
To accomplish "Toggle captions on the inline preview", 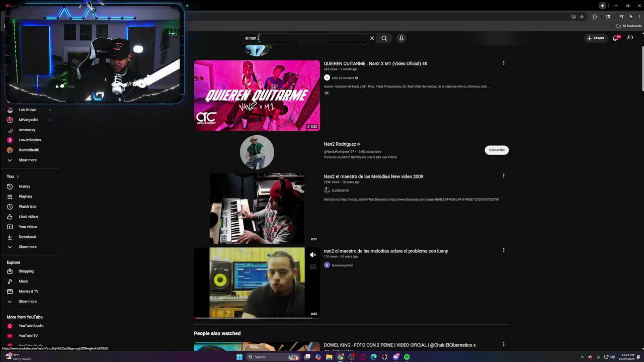I will pos(313,267).
